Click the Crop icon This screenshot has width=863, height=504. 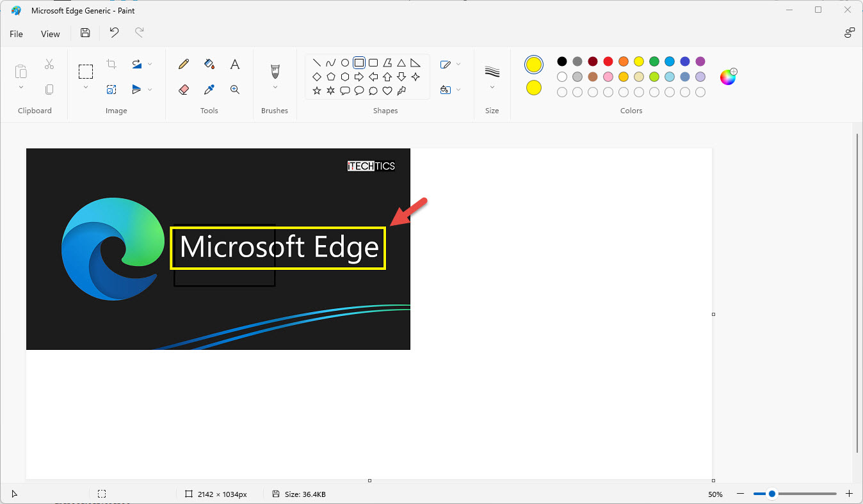coord(111,64)
